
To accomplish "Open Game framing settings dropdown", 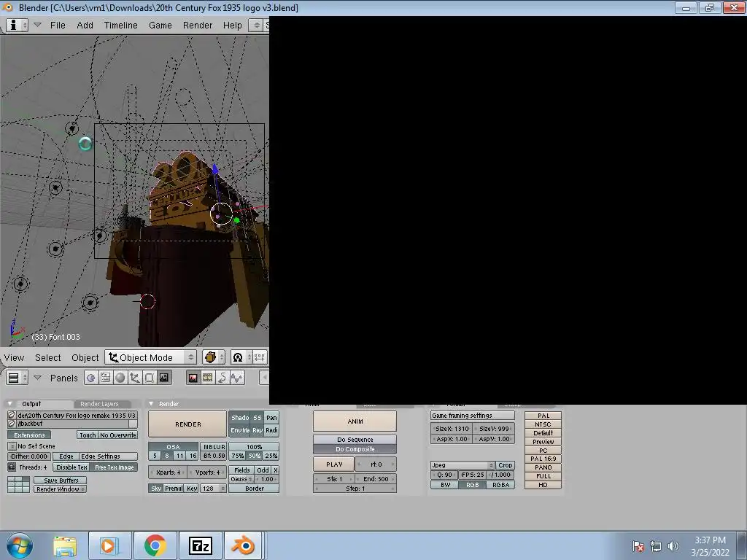I will click(473, 415).
